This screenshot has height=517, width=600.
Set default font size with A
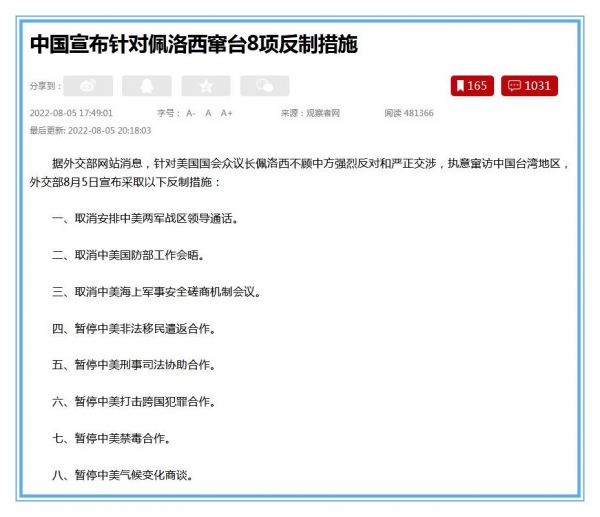pyautogui.click(x=208, y=113)
